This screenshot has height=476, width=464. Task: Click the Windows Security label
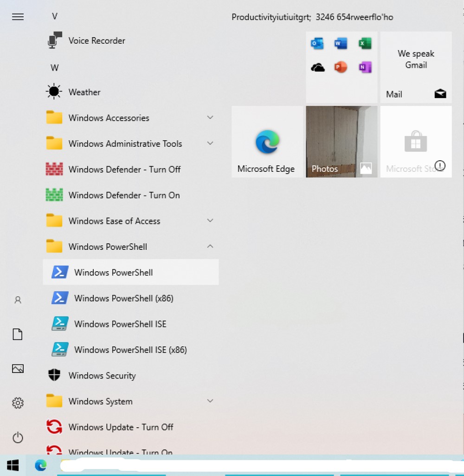[102, 376]
